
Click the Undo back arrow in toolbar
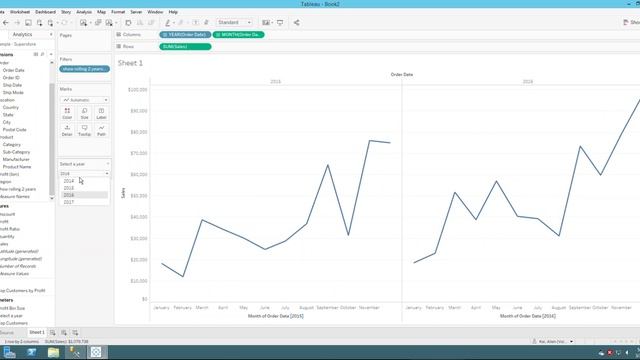(6, 23)
